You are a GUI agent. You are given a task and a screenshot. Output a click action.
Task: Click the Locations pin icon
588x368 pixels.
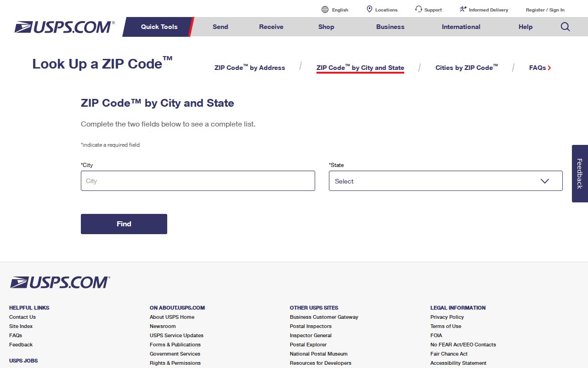tap(369, 9)
